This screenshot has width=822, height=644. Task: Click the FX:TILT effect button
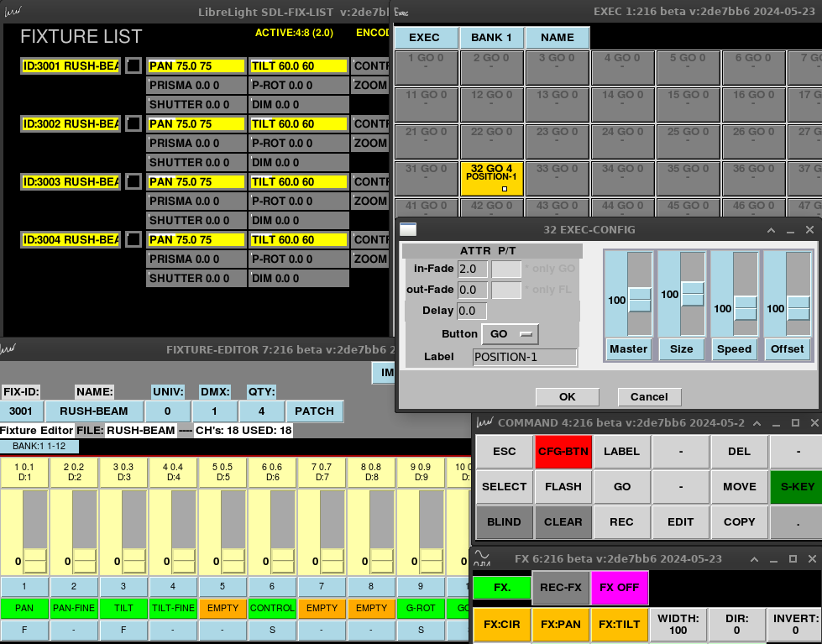620,624
